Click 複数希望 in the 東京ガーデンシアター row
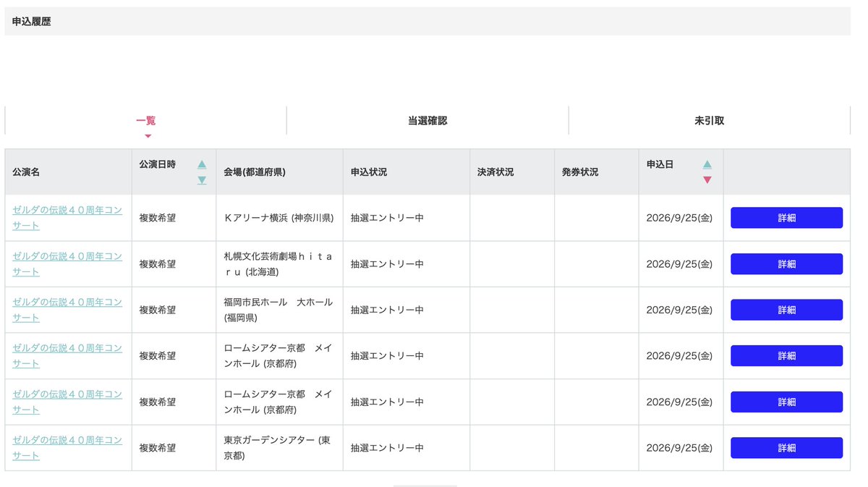 [158, 448]
